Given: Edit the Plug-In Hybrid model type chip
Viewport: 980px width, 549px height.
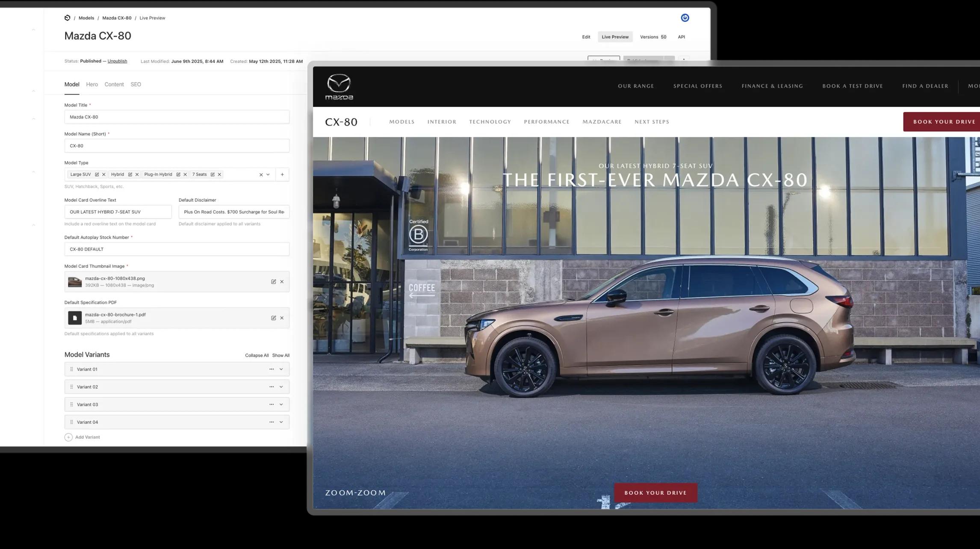Looking at the screenshot, I should coord(178,174).
